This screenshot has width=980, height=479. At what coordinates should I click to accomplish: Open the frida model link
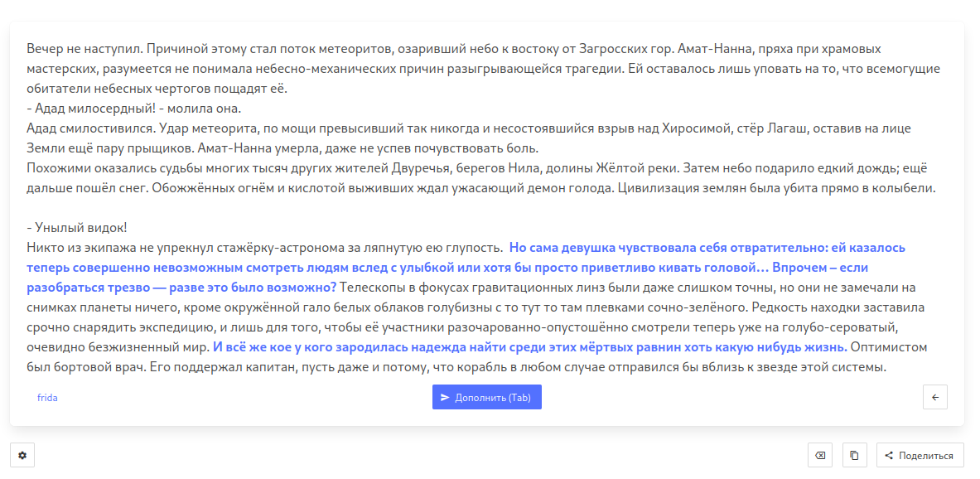click(47, 398)
